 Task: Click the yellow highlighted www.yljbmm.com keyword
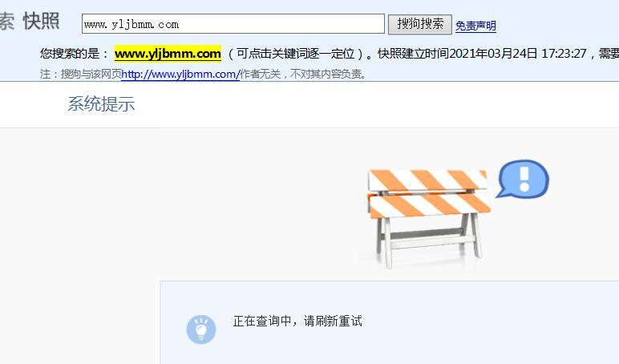(168, 54)
